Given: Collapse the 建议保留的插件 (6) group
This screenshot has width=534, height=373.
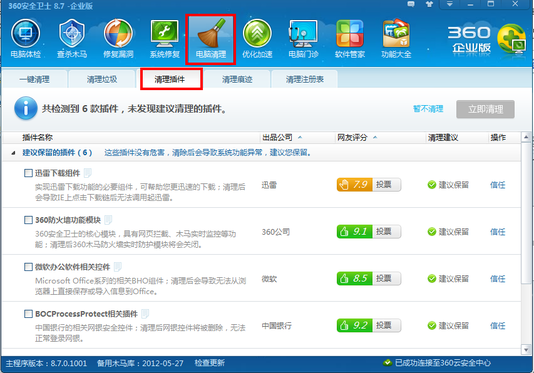Looking at the screenshot, I should pos(13,153).
